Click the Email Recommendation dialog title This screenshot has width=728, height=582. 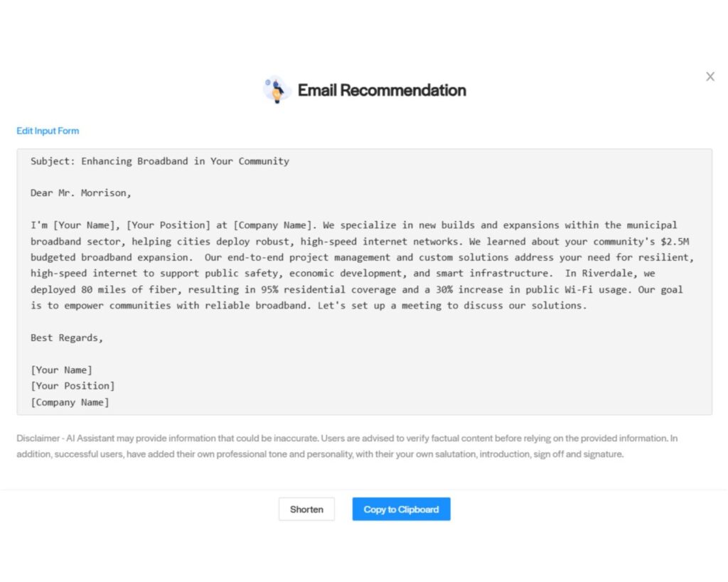click(x=382, y=90)
